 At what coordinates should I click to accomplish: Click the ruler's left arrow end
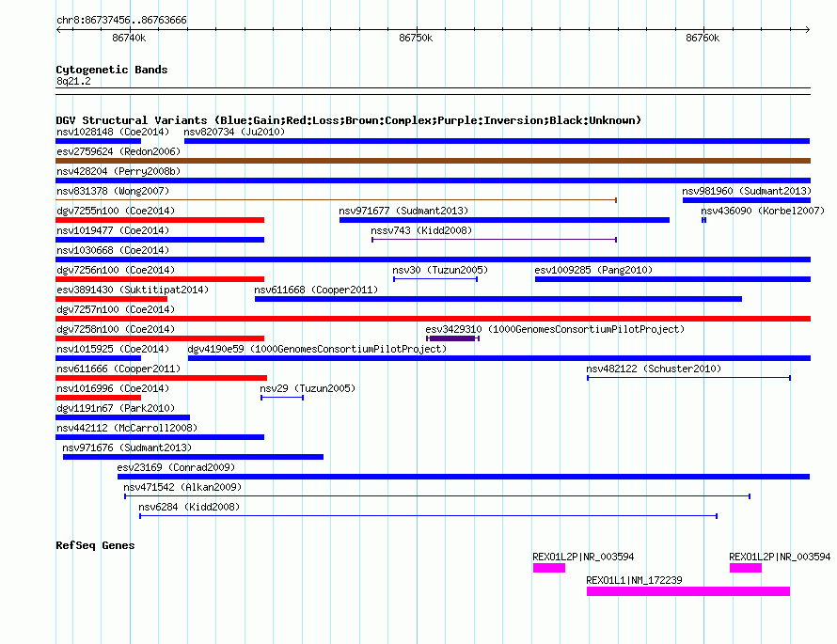(58, 29)
